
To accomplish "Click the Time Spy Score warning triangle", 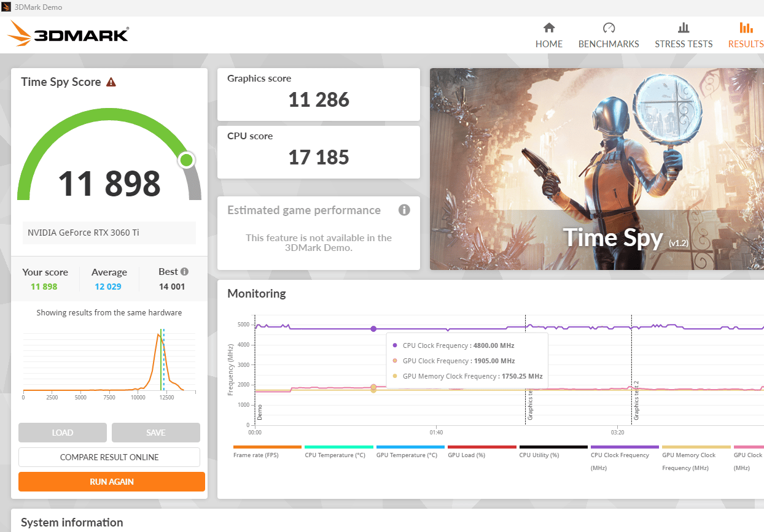I will pos(111,82).
